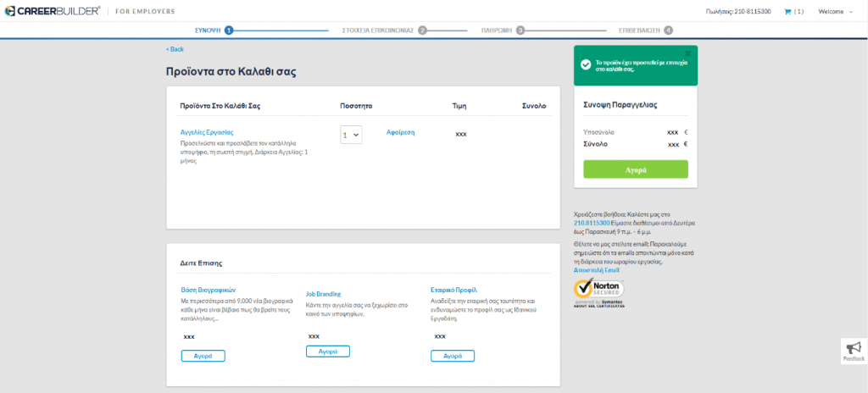The image size is (868, 393).
Task: Expand the quantity dropdown
Action: [351, 135]
